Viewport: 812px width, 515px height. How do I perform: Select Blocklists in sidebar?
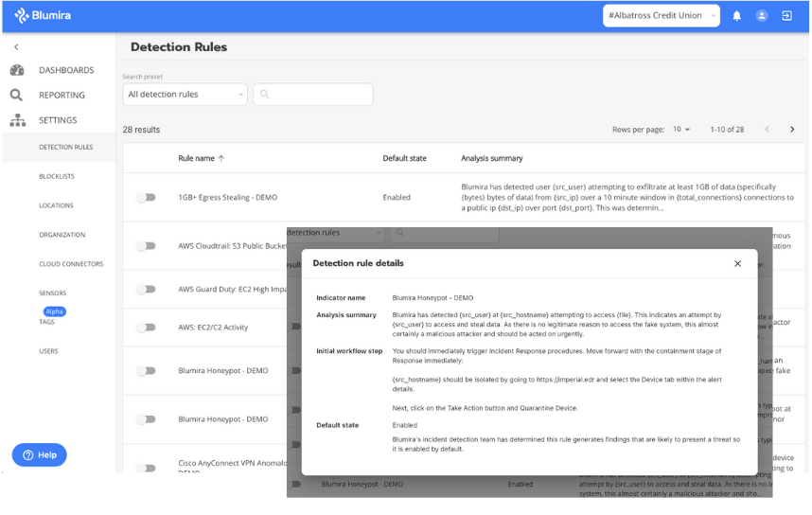tap(57, 176)
